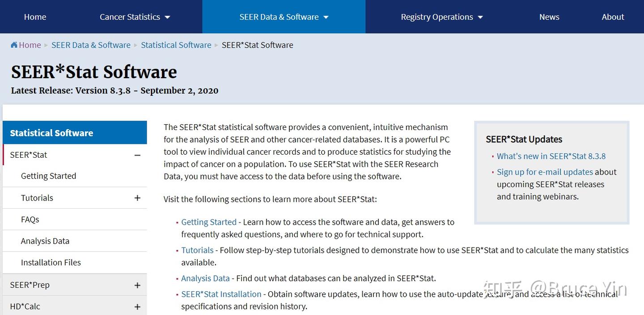
Task: Open the SEER Data & Software dropdown
Action: [284, 17]
